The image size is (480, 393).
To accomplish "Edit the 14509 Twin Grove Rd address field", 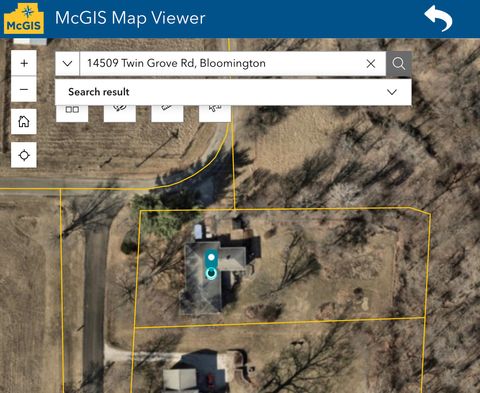I will [x=222, y=63].
